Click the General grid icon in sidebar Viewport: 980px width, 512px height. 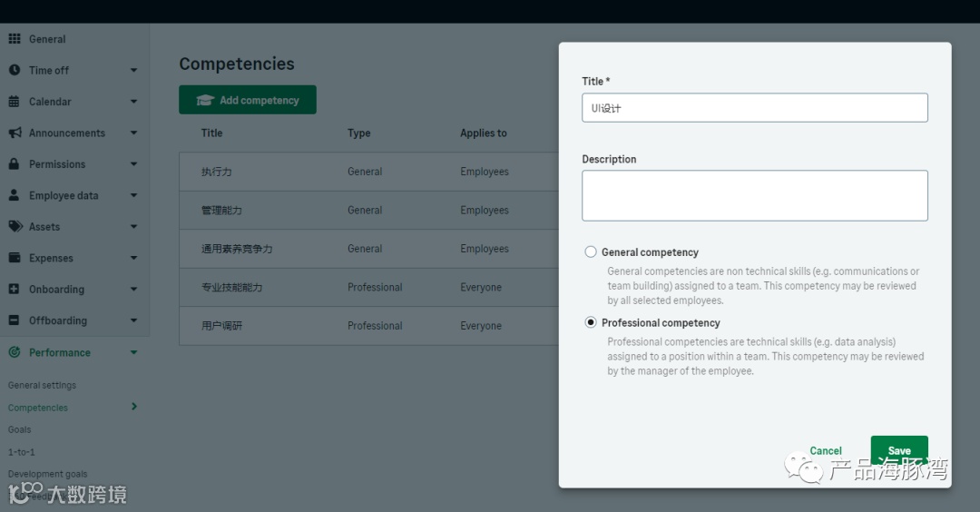click(15, 39)
